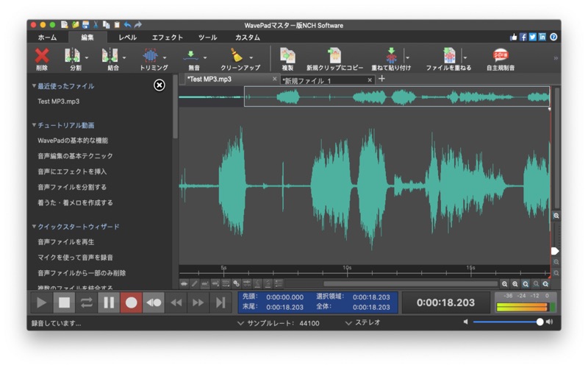This screenshot has height=368, width=588.
Task: Click the 分割 split icon
Action: pyautogui.click(x=72, y=56)
